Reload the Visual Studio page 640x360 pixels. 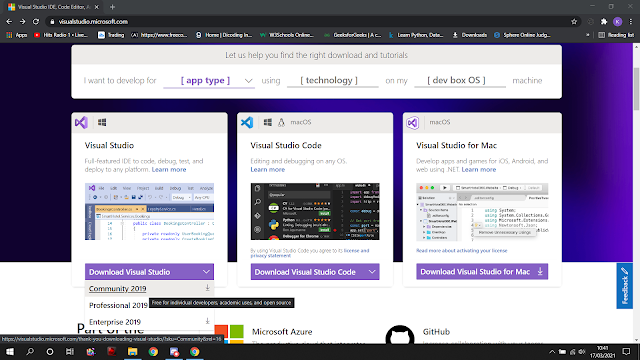36,22
